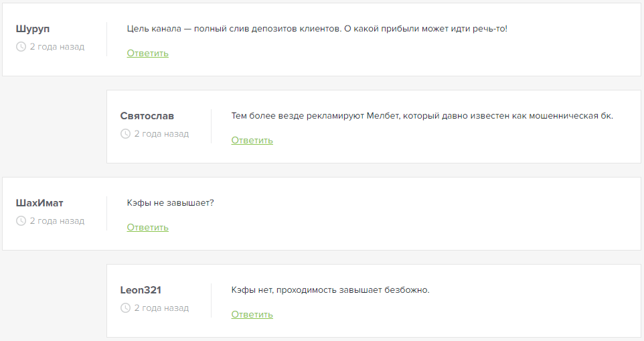This screenshot has width=644, height=341.
Task: Click Шуруп's "2 года назад" timestamp
Action: (57, 47)
